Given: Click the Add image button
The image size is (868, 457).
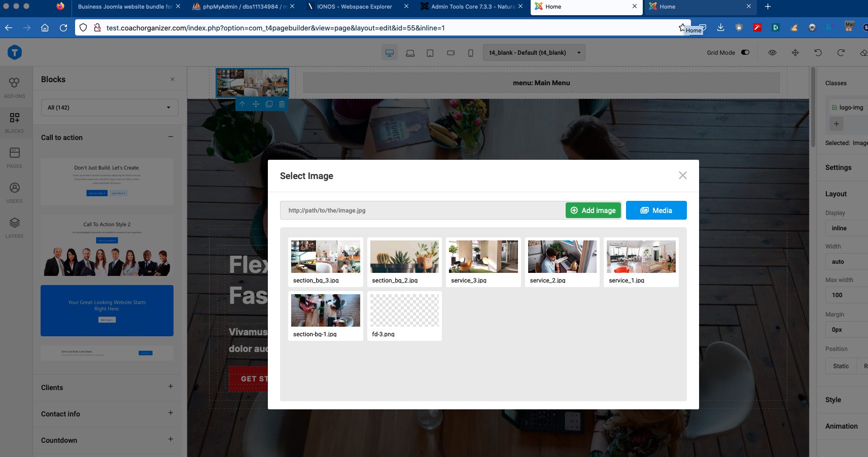Looking at the screenshot, I should [593, 210].
